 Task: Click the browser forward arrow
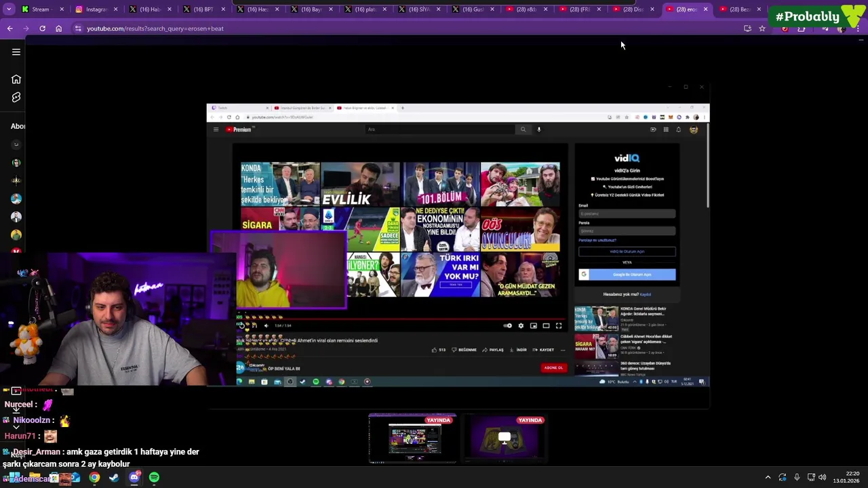(26, 28)
